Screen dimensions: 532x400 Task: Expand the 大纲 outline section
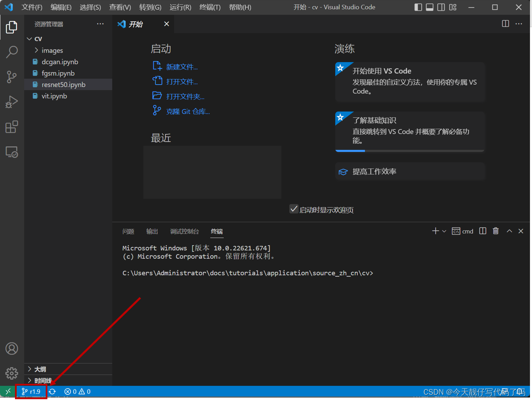tap(40, 369)
